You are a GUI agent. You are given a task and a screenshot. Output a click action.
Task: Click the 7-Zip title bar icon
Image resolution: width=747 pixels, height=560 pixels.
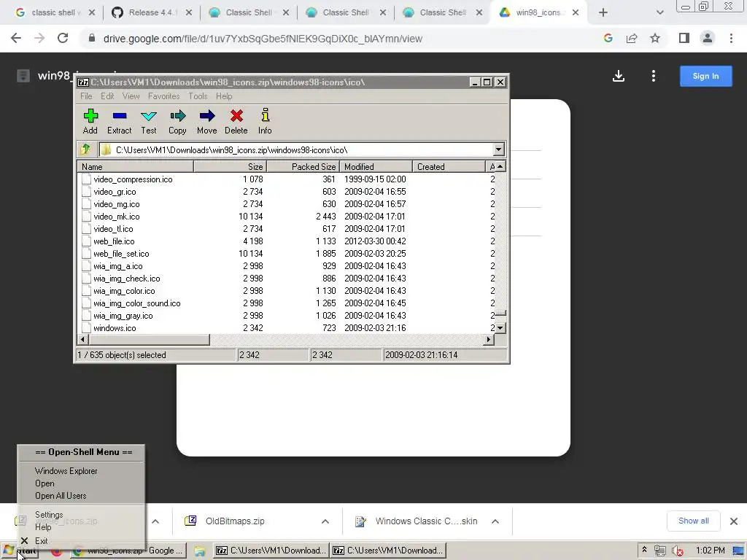click(83, 82)
